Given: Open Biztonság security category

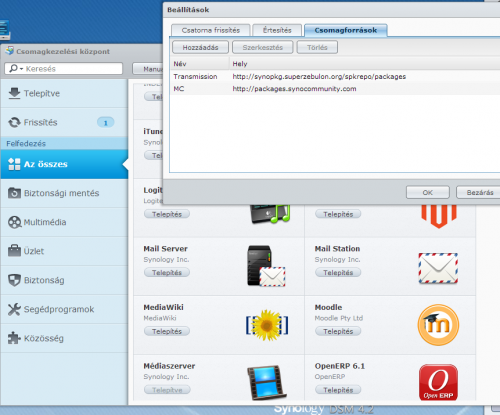Looking at the screenshot, I should 64,280.
